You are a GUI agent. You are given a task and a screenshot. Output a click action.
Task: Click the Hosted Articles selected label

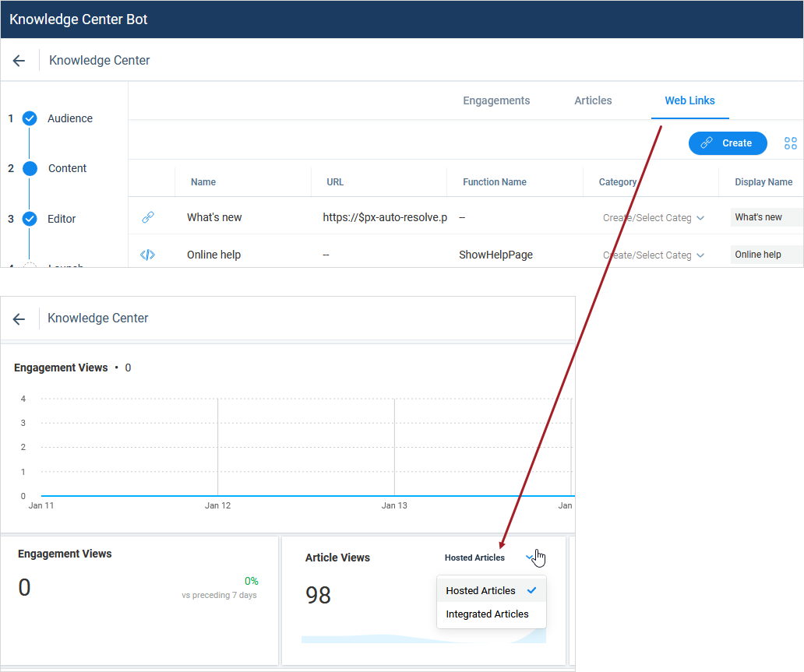point(474,558)
